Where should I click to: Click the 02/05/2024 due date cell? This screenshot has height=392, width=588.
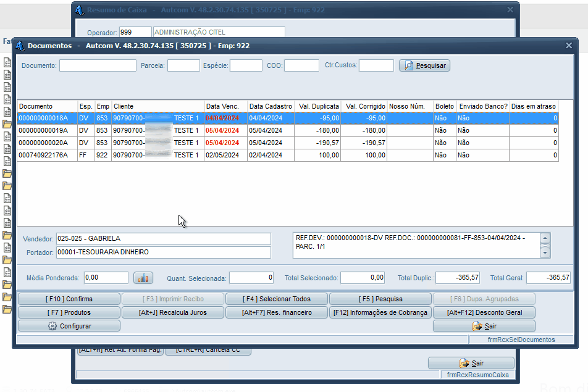coord(226,155)
